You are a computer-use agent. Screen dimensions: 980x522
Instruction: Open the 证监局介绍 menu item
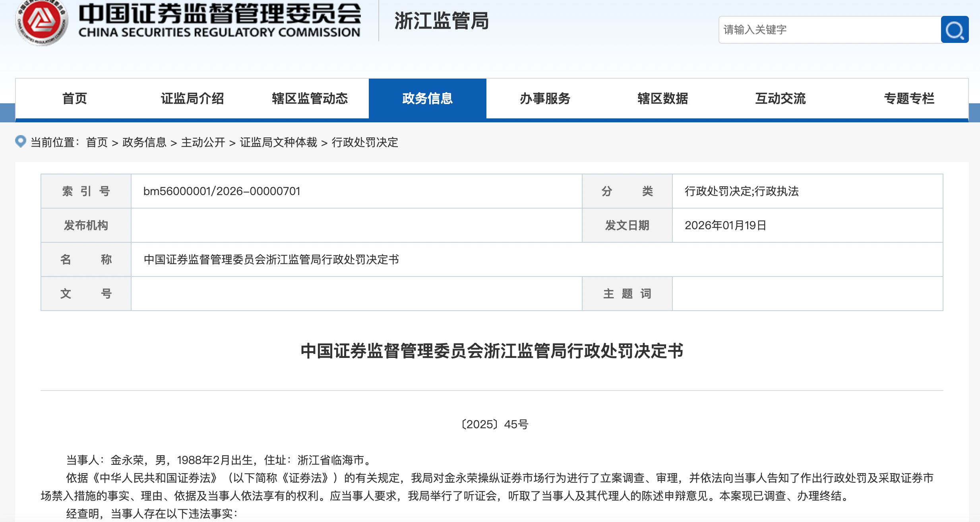[192, 99]
